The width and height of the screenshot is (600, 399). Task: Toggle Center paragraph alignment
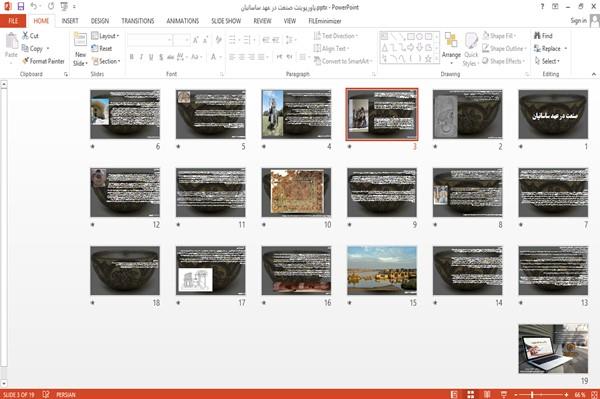[242, 57]
